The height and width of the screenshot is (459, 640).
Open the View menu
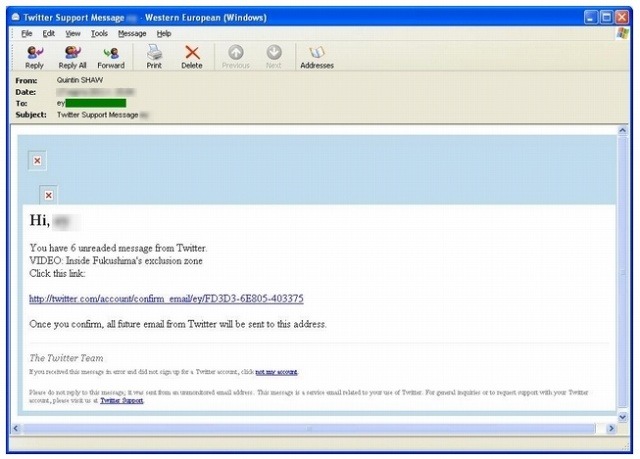point(73,33)
